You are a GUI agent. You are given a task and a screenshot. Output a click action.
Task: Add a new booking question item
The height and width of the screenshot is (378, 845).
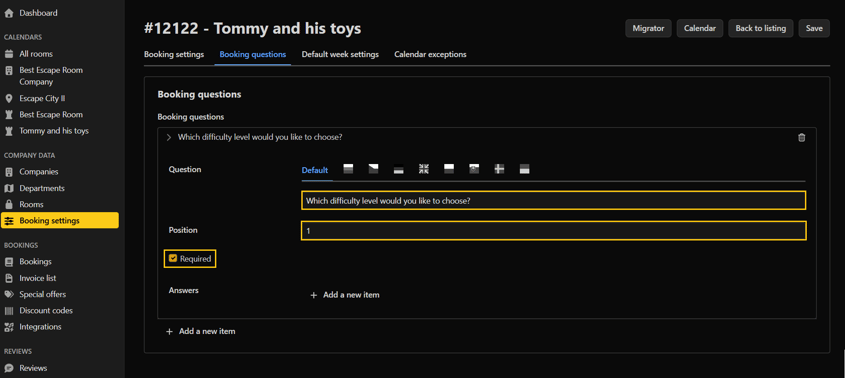[x=200, y=331]
